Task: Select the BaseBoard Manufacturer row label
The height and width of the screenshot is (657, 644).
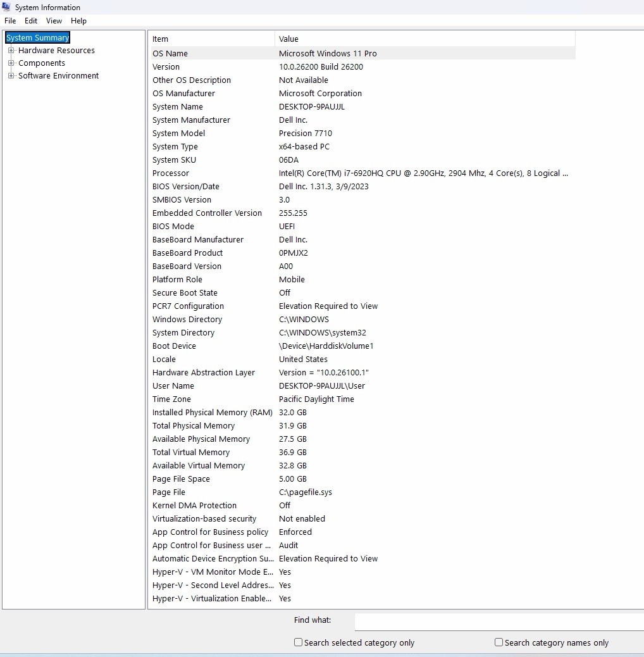Action: tap(198, 240)
